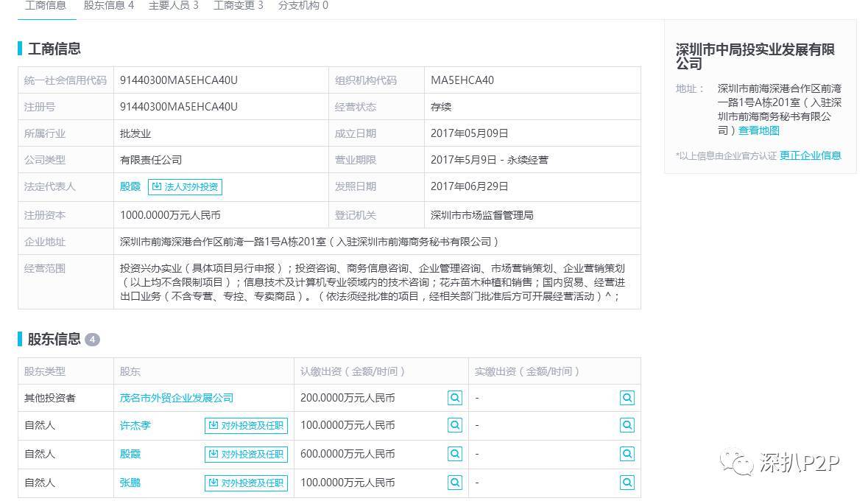
Task: Click 对外投资及任职 button for 许杰孝
Action: [x=246, y=425]
